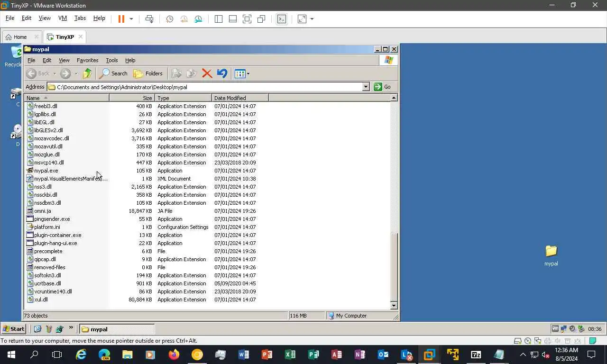Image resolution: width=607 pixels, height=364 pixels.
Task: Open the Explorer View menu
Action: [x=64, y=60]
